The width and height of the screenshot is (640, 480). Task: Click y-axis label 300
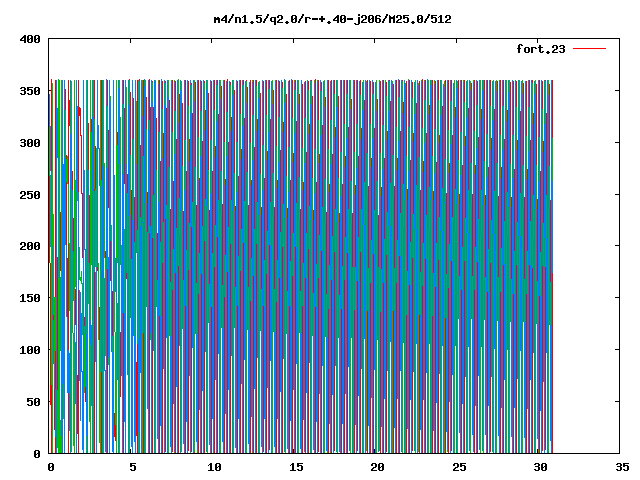[30, 143]
